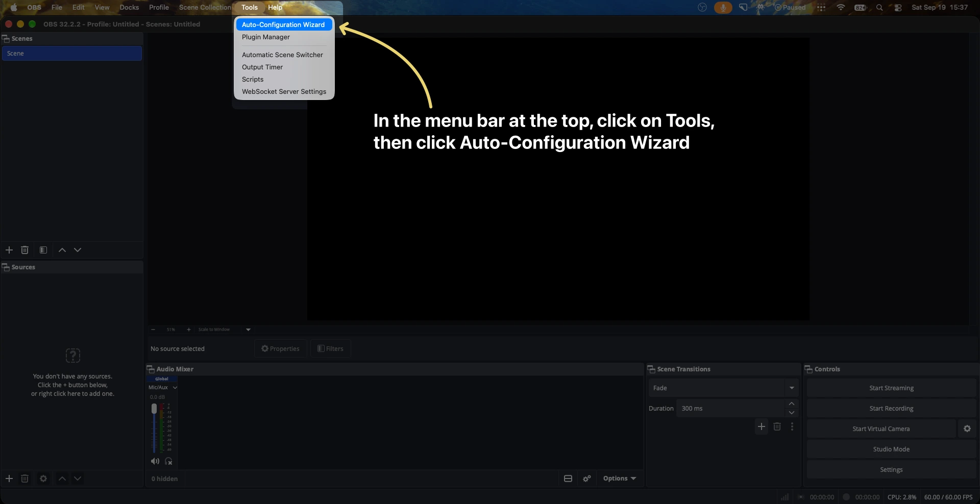Add a transition with the Scene Transitions plus

coord(762,426)
